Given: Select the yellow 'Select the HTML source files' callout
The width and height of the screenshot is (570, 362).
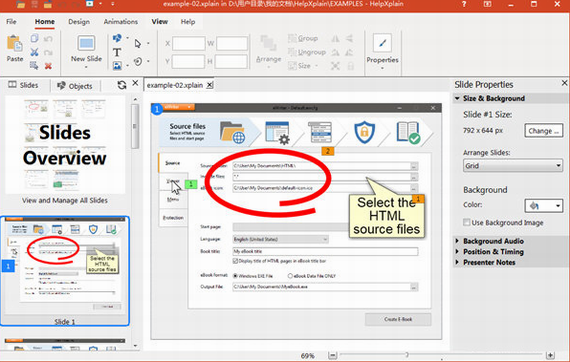Looking at the screenshot, I should tap(387, 216).
